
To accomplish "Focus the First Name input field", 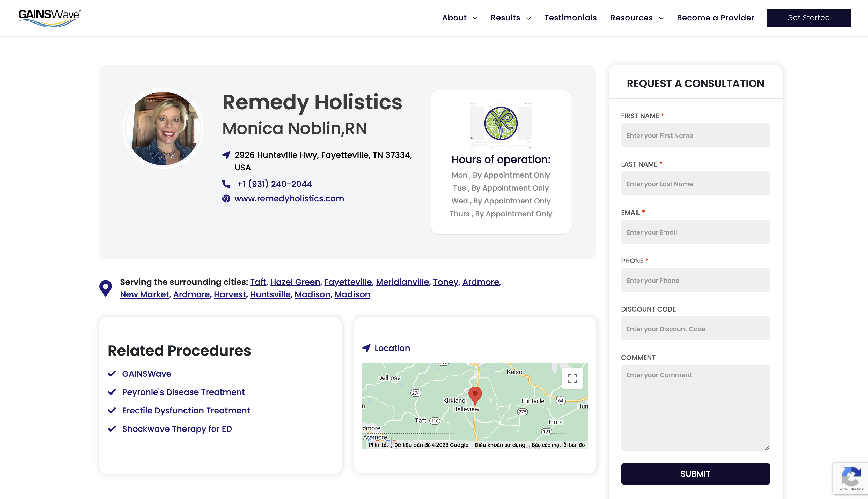I will (695, 135).
